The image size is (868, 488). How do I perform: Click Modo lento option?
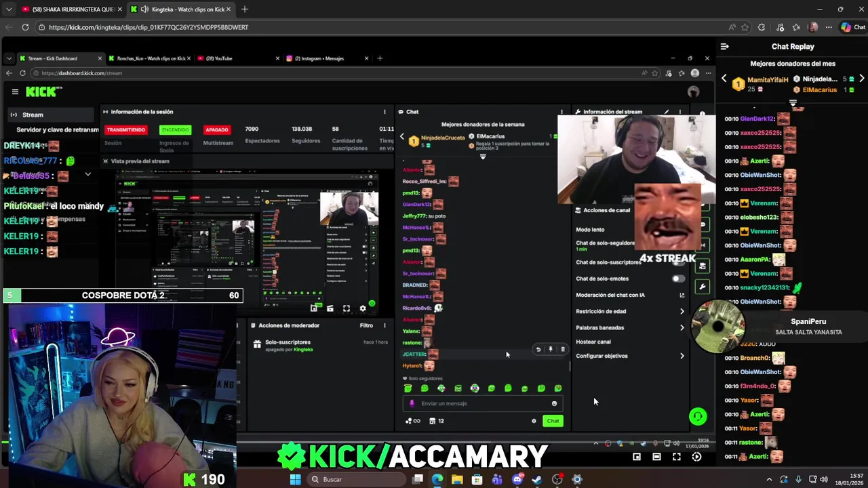590,230
